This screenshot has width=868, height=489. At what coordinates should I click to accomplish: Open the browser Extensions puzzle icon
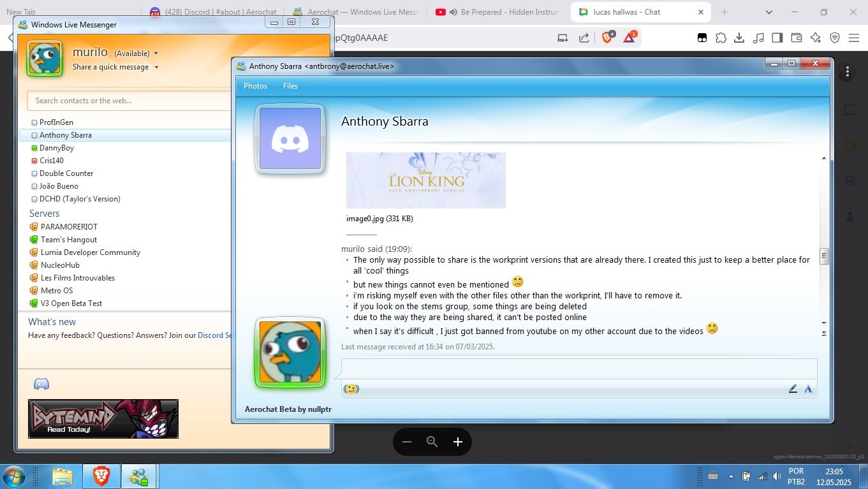coord(721,38)
